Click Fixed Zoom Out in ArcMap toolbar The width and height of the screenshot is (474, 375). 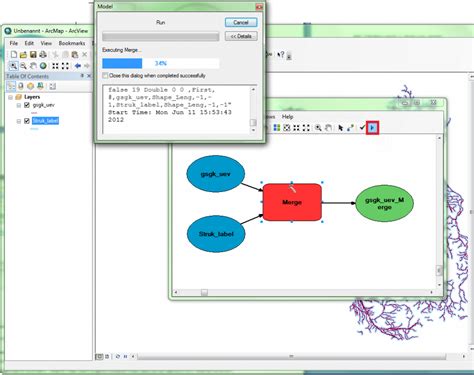click(65, 66)
